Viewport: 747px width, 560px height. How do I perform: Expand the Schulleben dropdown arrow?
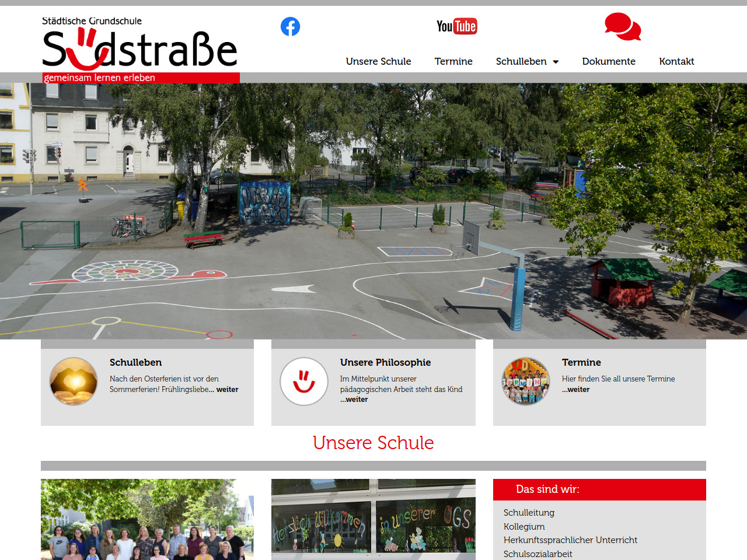pyautogui.click(x=556, y=62)
